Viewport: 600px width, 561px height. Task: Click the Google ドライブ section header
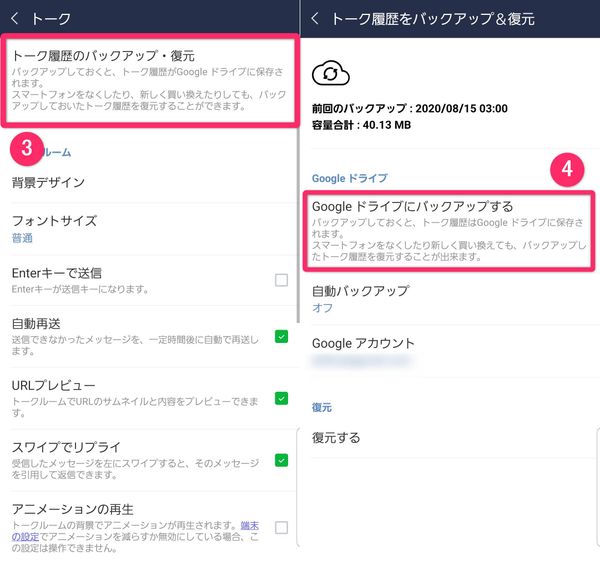pyautogui.click(x=349, y=178)
